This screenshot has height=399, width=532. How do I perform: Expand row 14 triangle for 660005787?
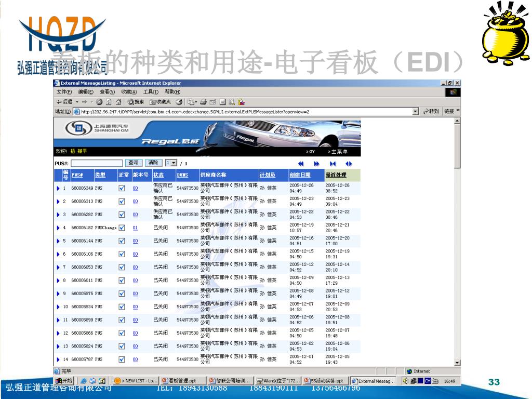[58, 360]
